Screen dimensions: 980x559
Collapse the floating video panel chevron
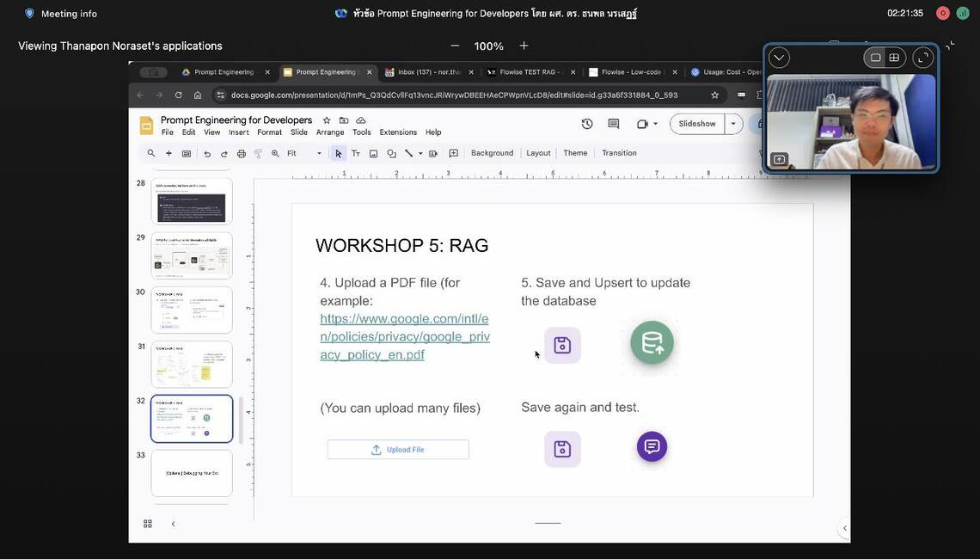[779, 58]
